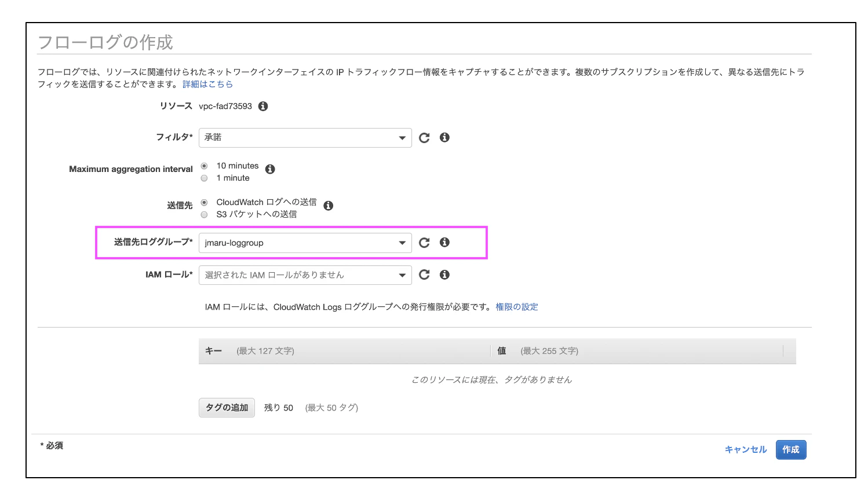Click the キャンセル link
This screenshot has height=491, width=868.
point(746,450)
